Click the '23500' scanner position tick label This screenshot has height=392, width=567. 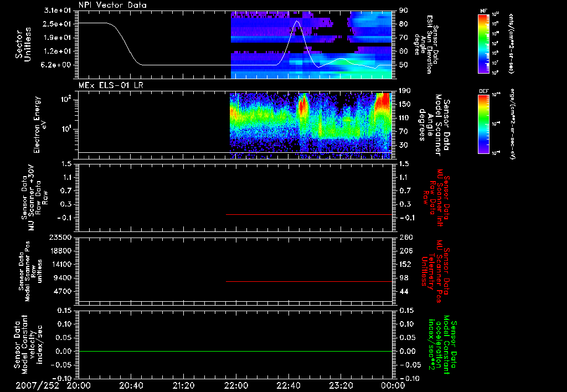(x=60, y=237)
